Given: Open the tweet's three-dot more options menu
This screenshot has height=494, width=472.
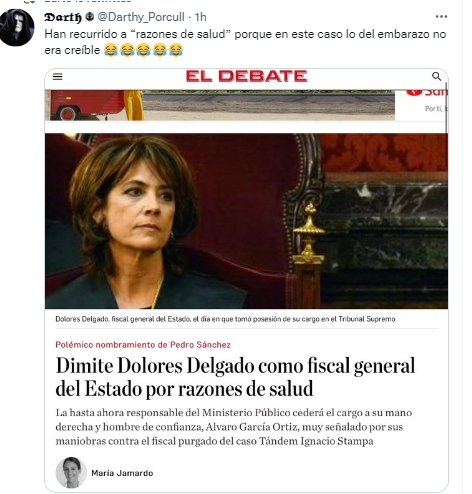Looking at the screenshot, I should [441, 17].
